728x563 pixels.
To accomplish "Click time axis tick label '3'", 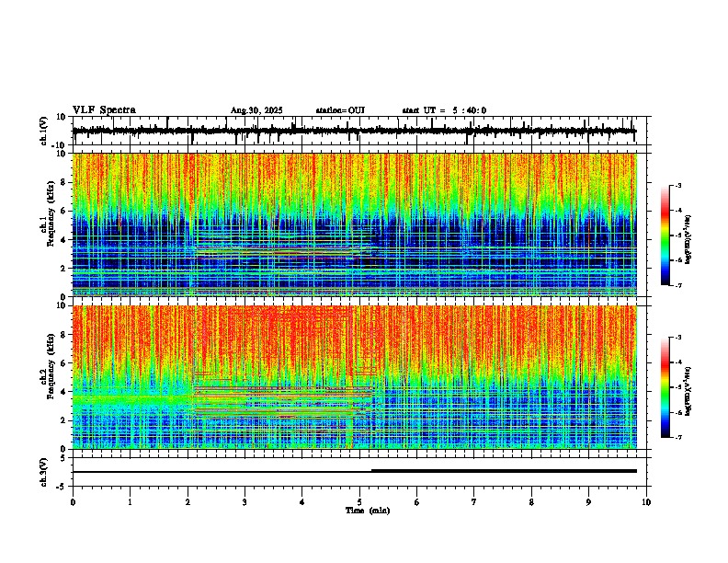I will (245, 502).
